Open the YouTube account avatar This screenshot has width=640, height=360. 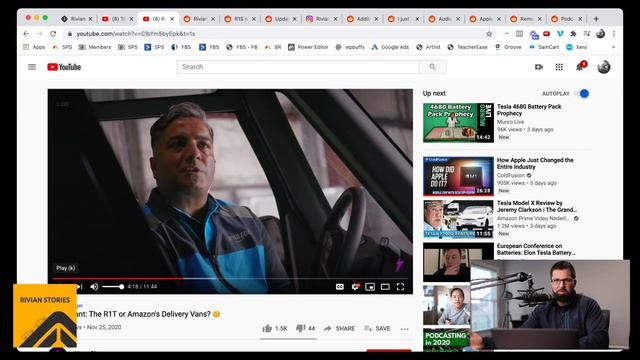point(604,67)
